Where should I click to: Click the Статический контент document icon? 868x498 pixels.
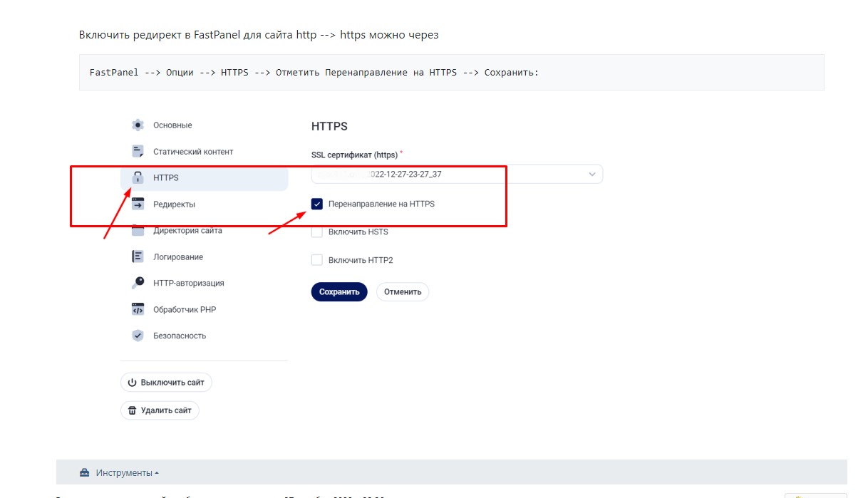click(138, 151)
